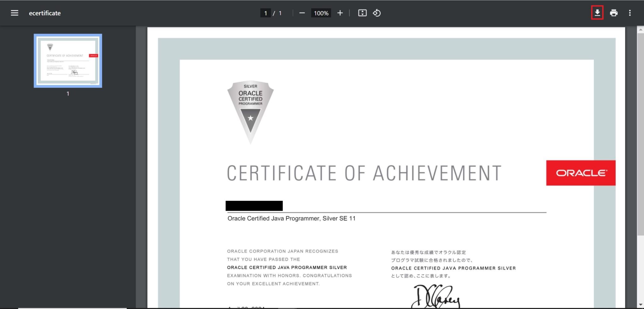Zoom out on the certificate
The image size is (644, 309).
[302, 13]
